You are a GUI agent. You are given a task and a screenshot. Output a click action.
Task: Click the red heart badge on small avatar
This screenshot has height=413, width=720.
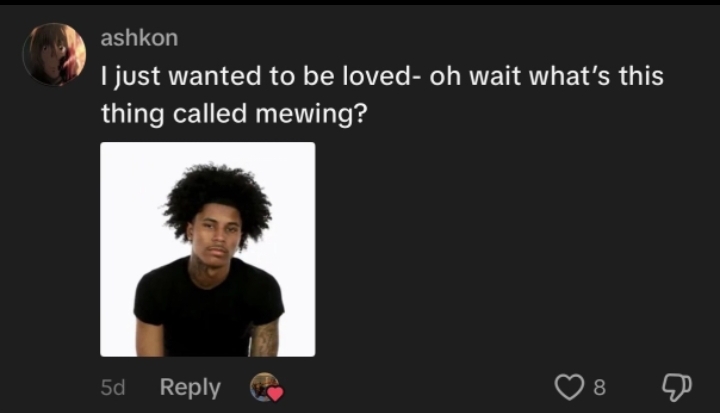tap(275, 394)
